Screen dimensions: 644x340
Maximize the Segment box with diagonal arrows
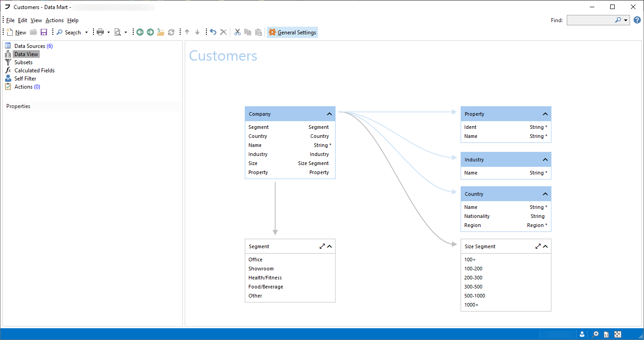(322, 246)
